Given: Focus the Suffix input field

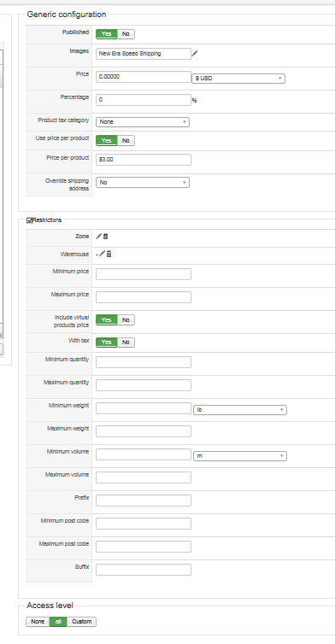Looking at the screenshot, I should (x=144, y=570).
